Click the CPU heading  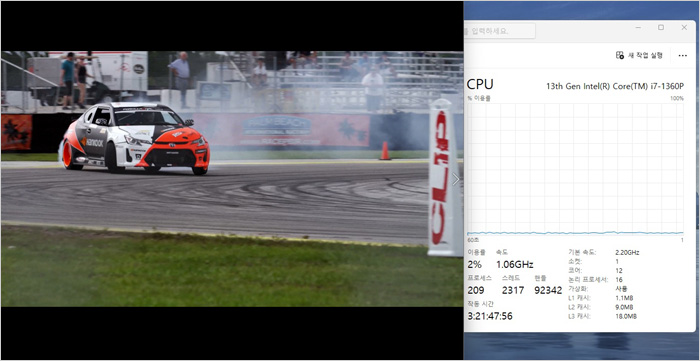[x=480, y=84]
